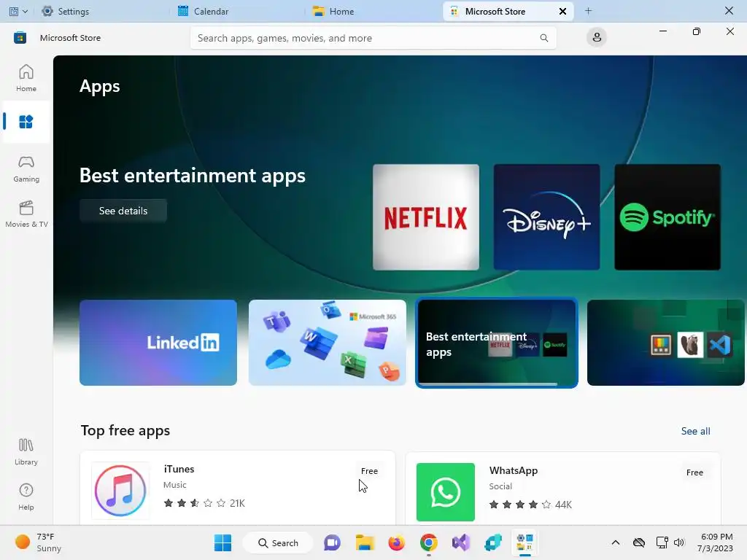Switch to the Home tab
Screen dimensions: 747x560
pyautogui.click(x=333, y=12)
